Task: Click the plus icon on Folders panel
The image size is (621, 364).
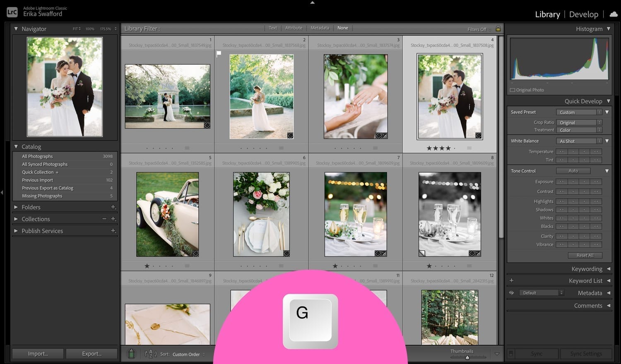Action: click(x=113, y=207)
